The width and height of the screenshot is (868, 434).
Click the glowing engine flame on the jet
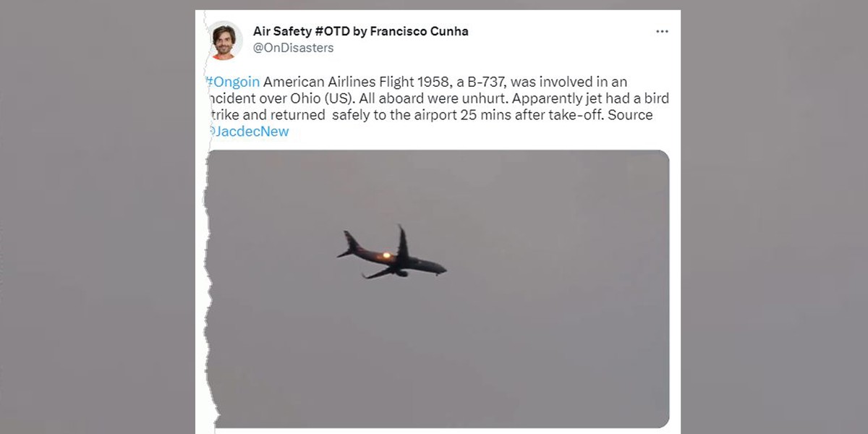point(387,255)
